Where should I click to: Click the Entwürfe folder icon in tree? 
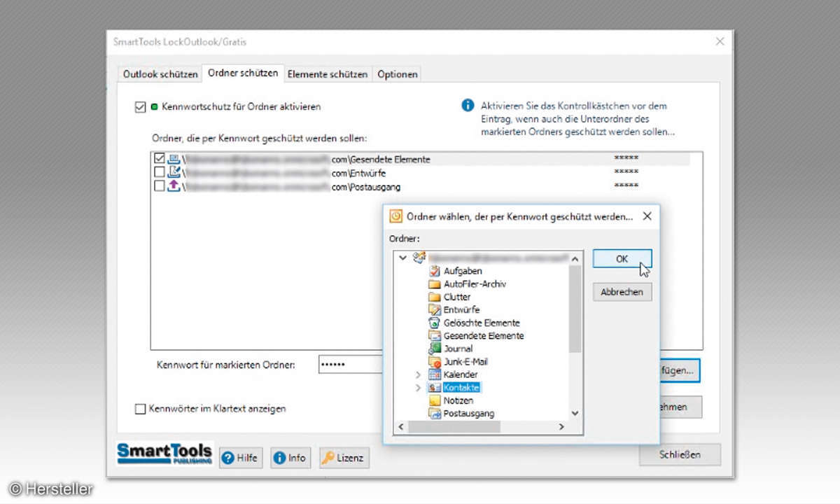(x=435, y=309)
